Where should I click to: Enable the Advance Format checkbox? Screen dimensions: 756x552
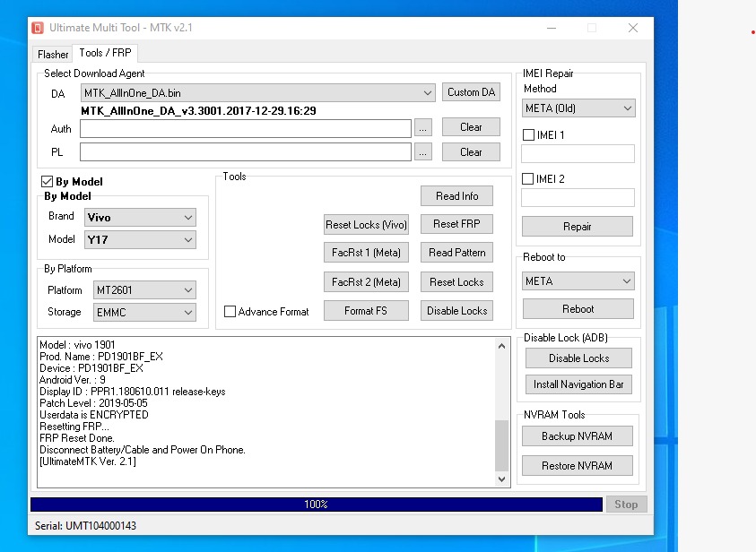click(x=230, y=312)
